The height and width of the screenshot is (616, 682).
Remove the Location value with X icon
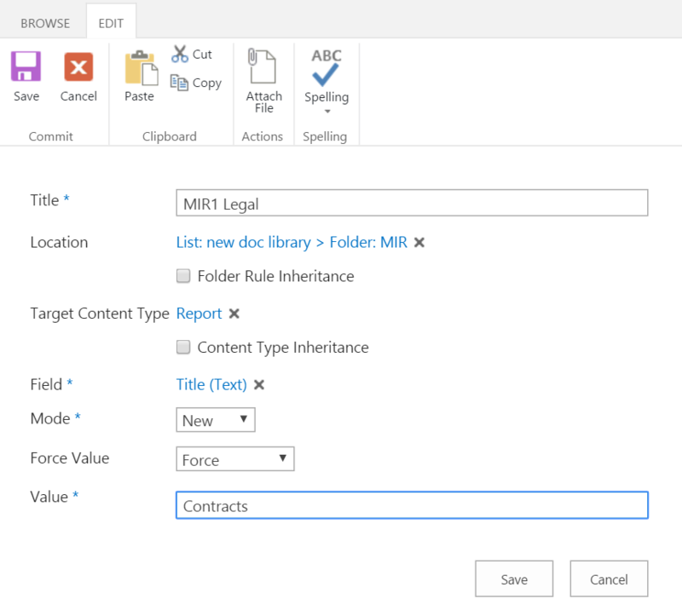click(419, 243)
